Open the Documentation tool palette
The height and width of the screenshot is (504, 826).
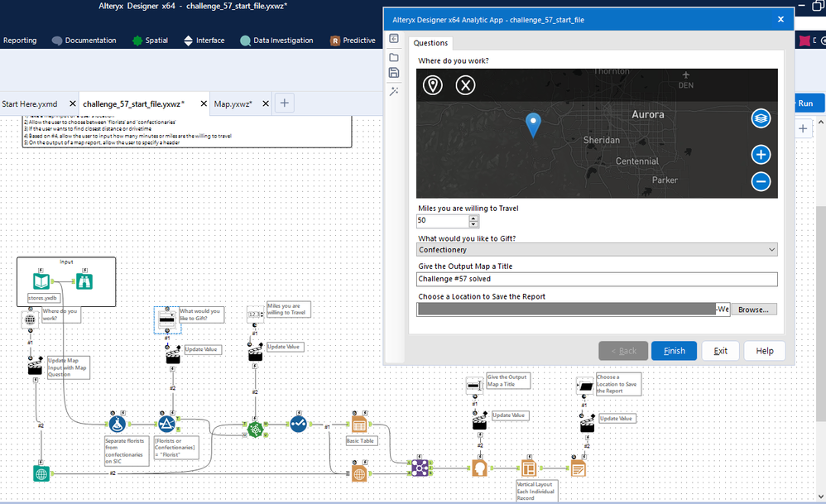tap(84, 41)
